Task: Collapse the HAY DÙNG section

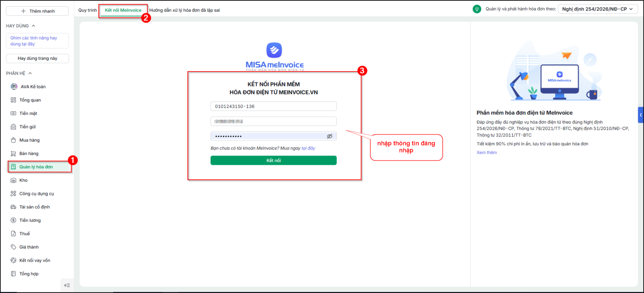Action: 33,26
